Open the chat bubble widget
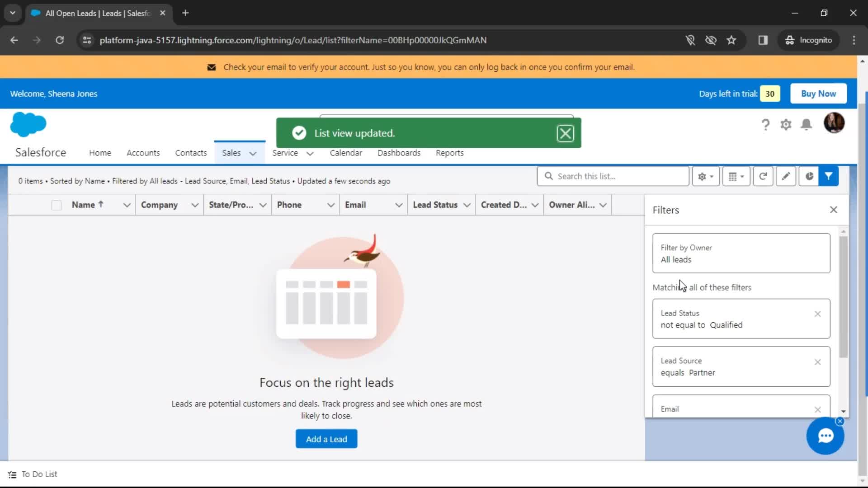 825,436
